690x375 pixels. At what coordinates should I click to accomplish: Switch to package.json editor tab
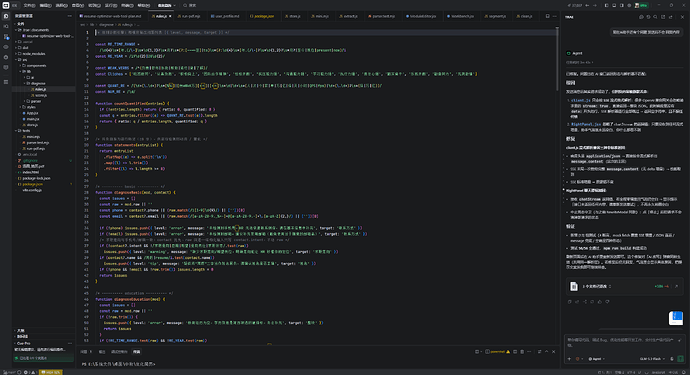(x=263, y=16)
